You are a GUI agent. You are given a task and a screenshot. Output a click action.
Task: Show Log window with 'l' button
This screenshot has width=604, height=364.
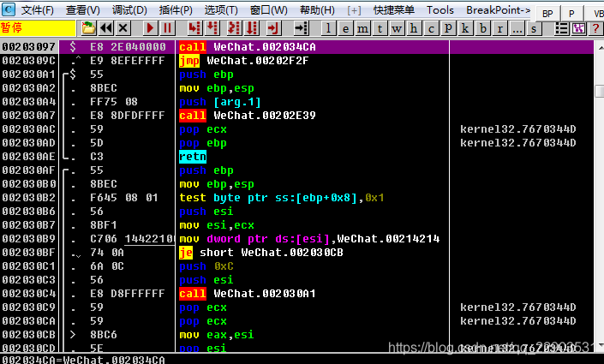[328, 28]
